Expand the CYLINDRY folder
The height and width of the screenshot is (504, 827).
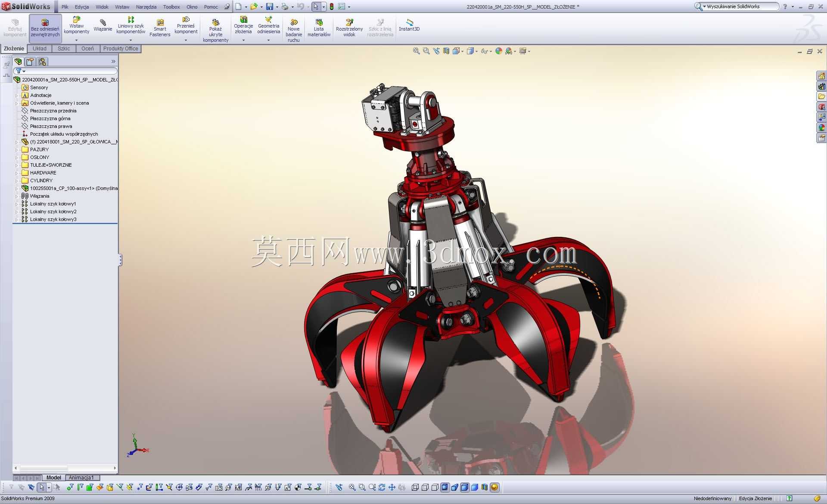(x=17, y=180)
